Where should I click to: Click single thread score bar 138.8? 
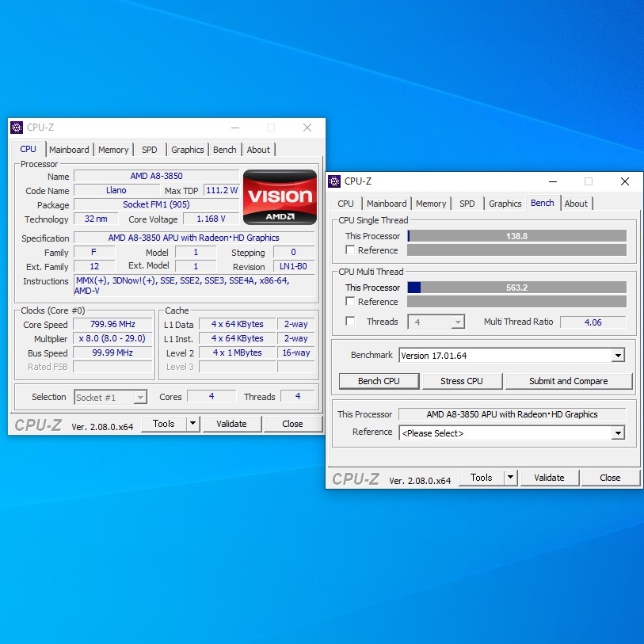coord(516,236)
